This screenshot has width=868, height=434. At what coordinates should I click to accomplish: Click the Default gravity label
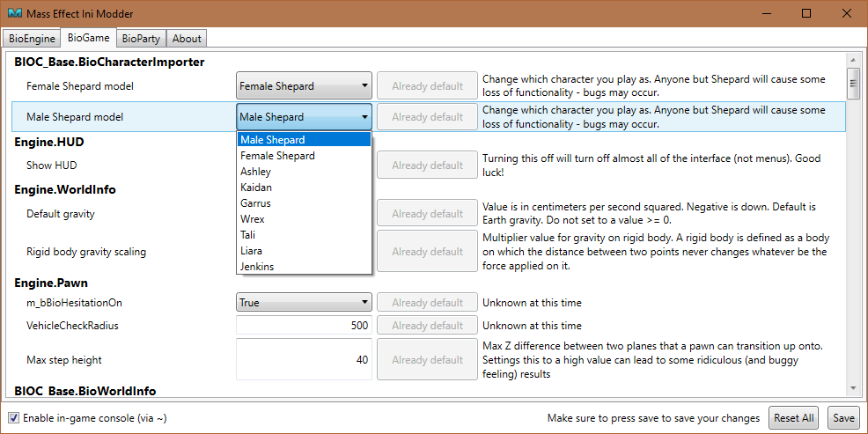(x=61, y=214)
